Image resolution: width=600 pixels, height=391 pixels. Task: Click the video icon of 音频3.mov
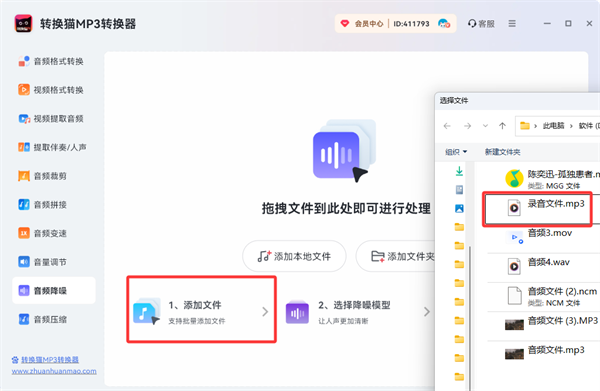tap(514, 238)
